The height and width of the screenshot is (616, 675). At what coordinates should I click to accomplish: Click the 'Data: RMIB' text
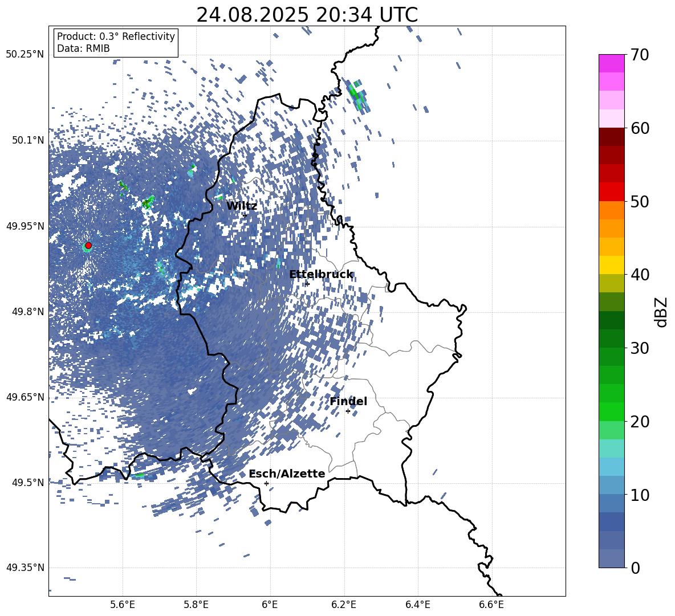pyautogui.click(x=83, y=48)
